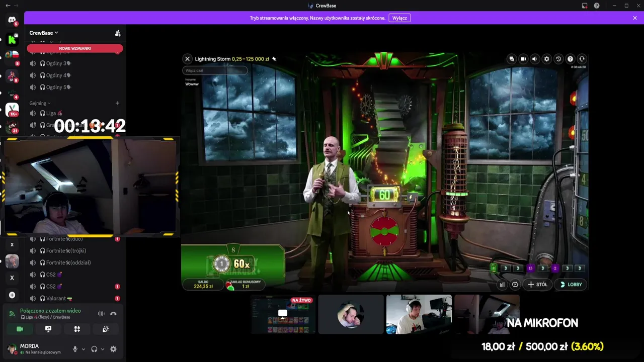Toggle the Discord camera button

coord(20,329)
